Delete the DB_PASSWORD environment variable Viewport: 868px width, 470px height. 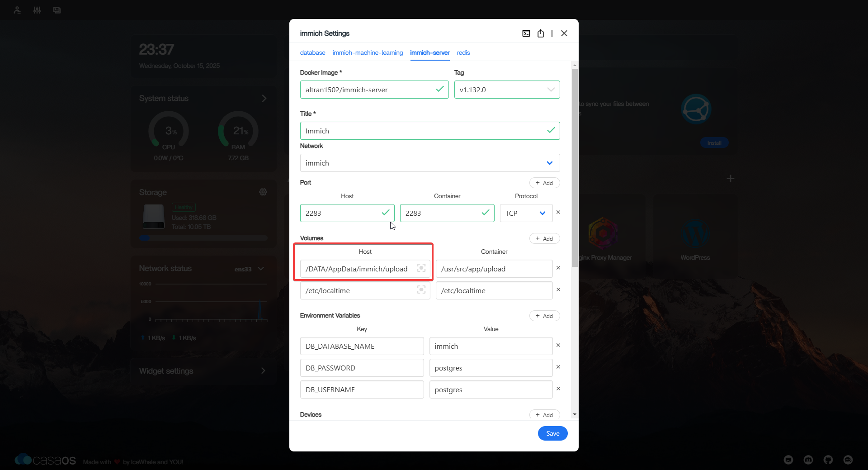(x=558, y=367)
